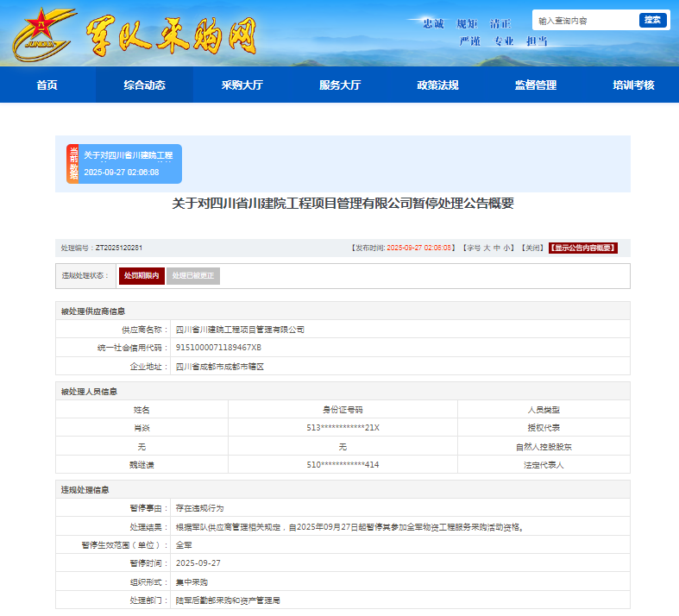
Task: Go to the 首页 home menu
Action: [47, 85]
